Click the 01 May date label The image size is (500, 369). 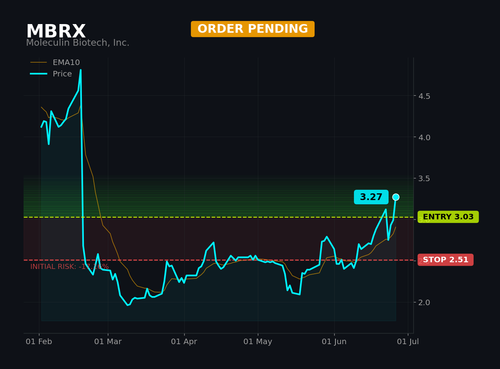point(258,341)
